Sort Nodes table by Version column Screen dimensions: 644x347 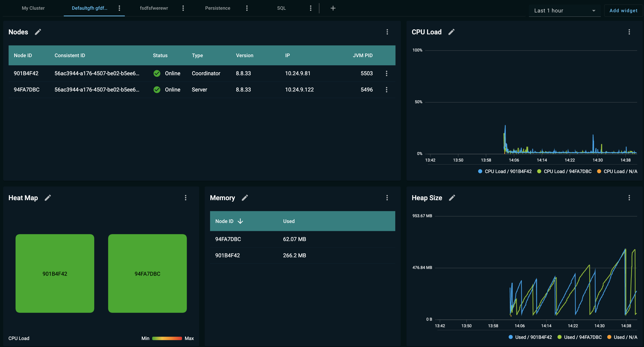(244, 55)
